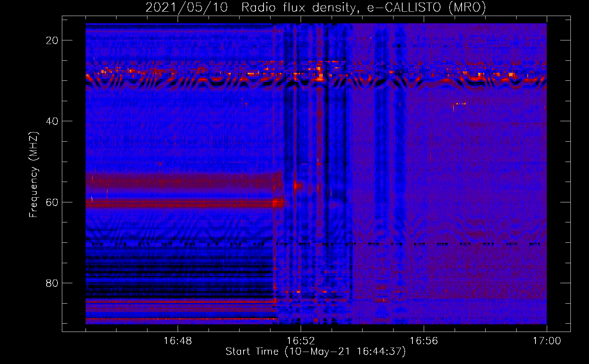This screenshot has width=589, height=364.
Task: Click the 80 MHz frequency tick label
Action: [x=52, y=283]
